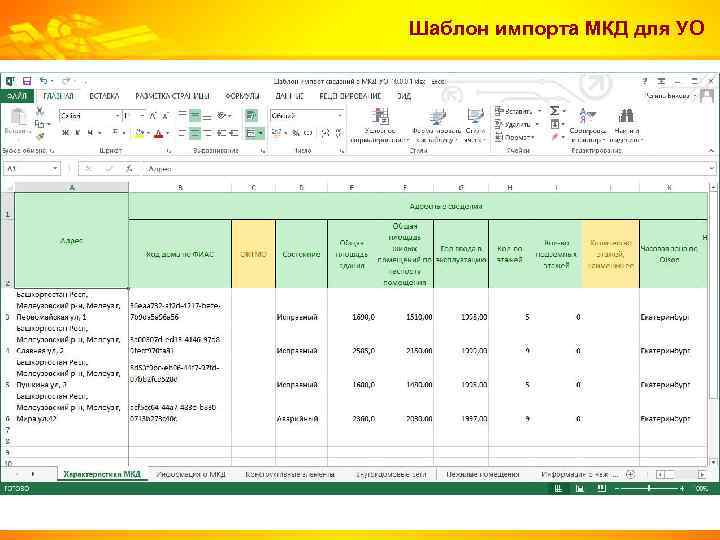Toggle Wrap Text button
The image size is (720, 540).
pos(251,116)
